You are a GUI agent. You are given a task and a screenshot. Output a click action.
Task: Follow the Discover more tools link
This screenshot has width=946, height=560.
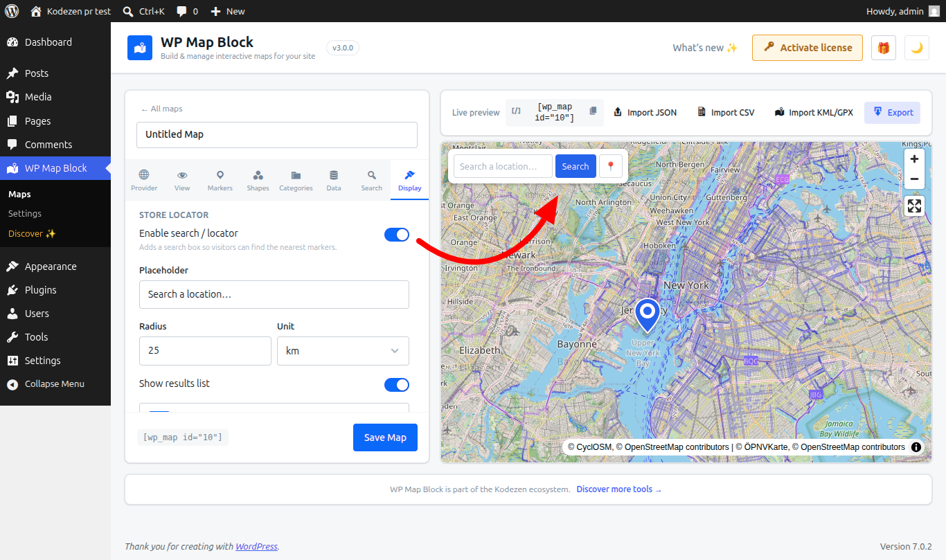(619, 489)
